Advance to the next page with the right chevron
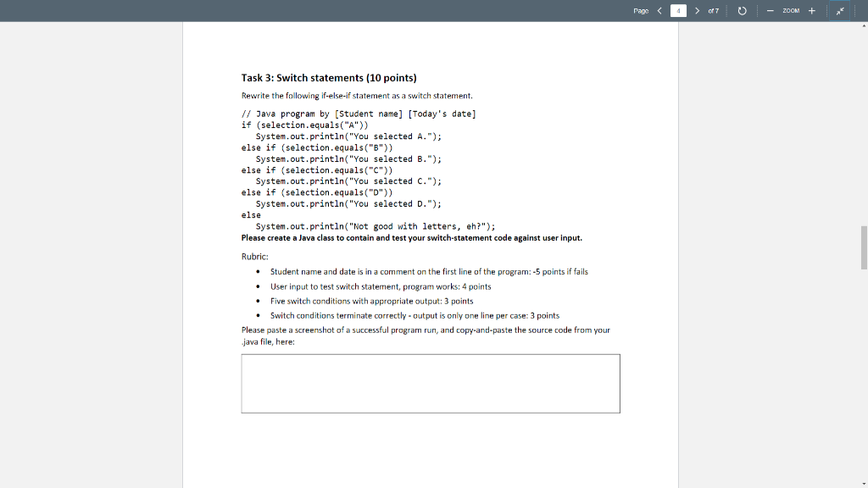Viewport: 868px width, 488px height. coord(698,10)
